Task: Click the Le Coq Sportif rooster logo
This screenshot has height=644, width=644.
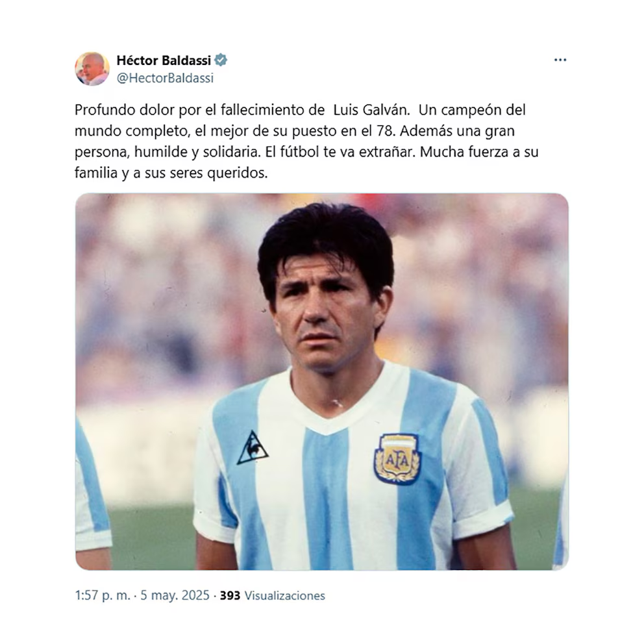Action: click(x=252, y=449)
